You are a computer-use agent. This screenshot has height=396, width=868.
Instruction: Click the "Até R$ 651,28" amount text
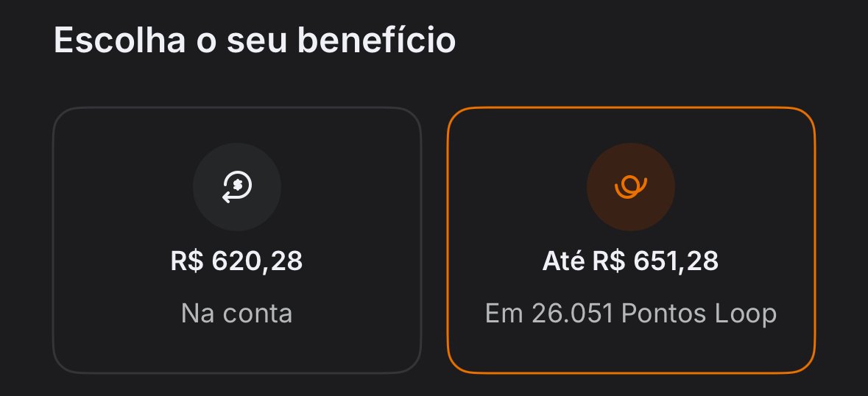point(631,261)
